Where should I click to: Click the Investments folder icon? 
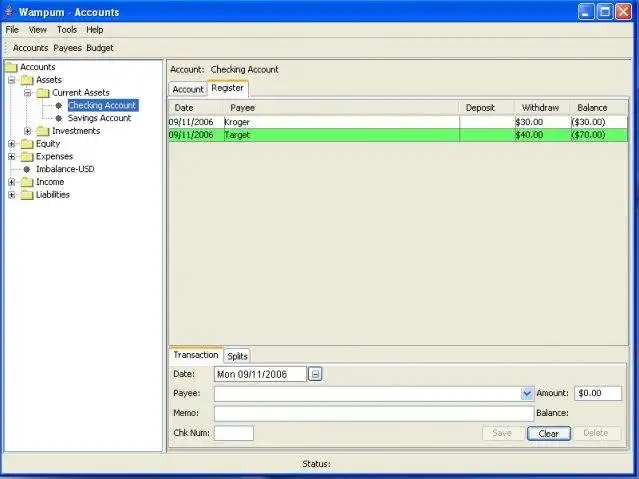[x=43, y=131]
